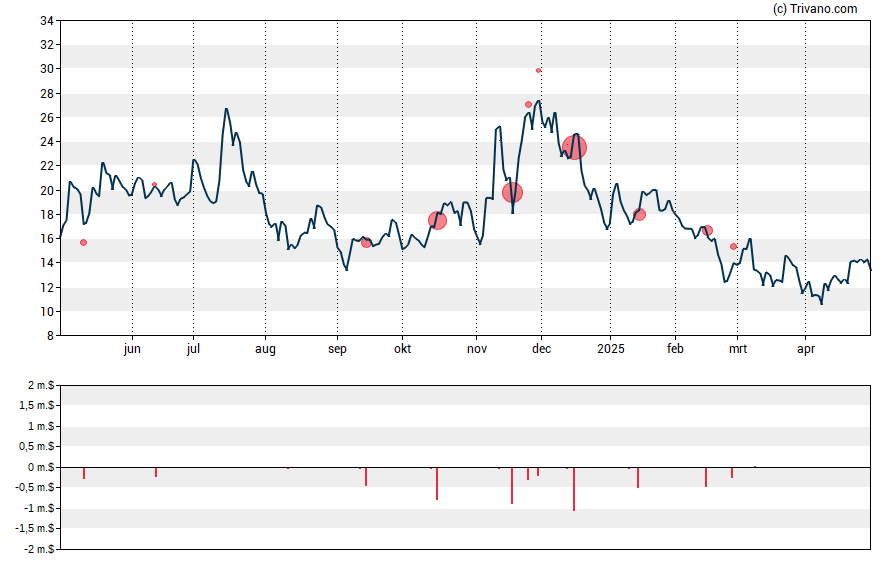Click the largest red bubble in mid-December
The height and width of the screenshot is (565, 888).
[574, 148]
